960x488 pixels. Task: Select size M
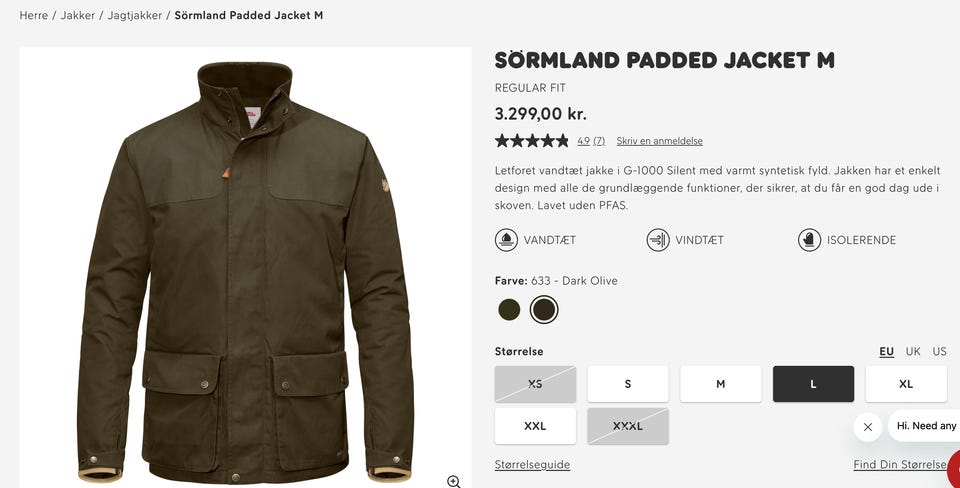click(x=720, y=384)
